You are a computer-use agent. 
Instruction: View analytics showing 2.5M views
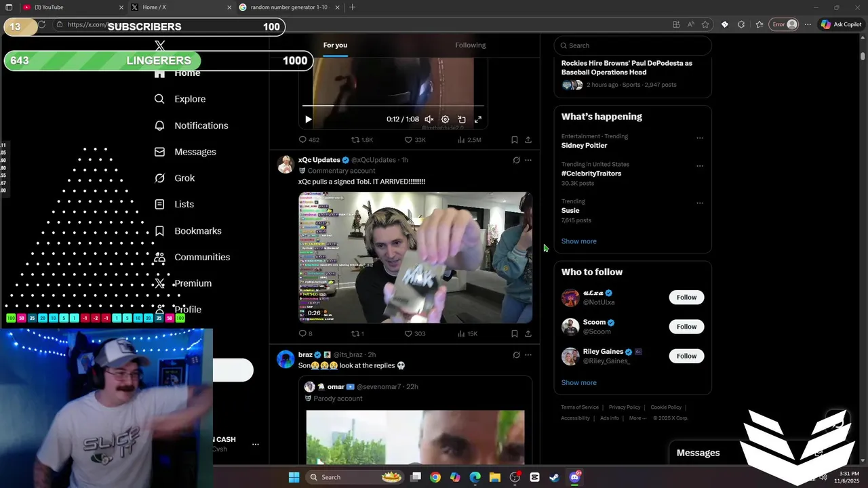click(x=469, y=140)
